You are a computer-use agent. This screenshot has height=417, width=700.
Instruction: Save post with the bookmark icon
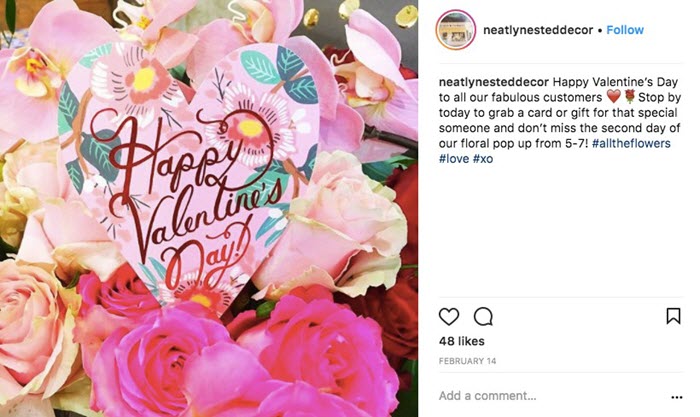673,316
